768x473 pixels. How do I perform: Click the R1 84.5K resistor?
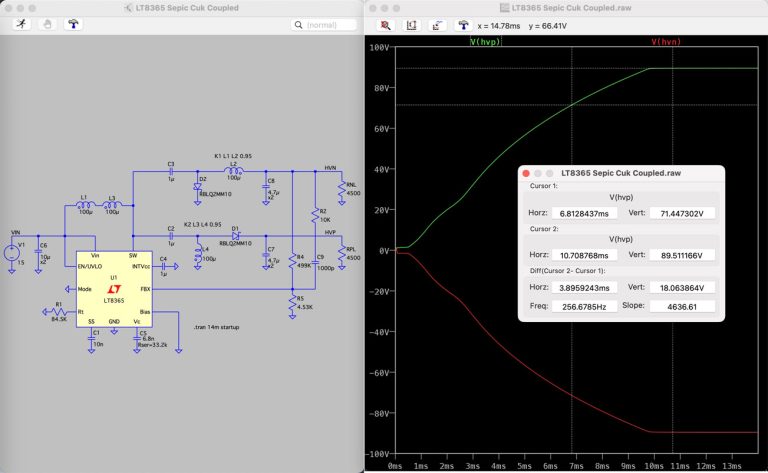click(59, 312)
